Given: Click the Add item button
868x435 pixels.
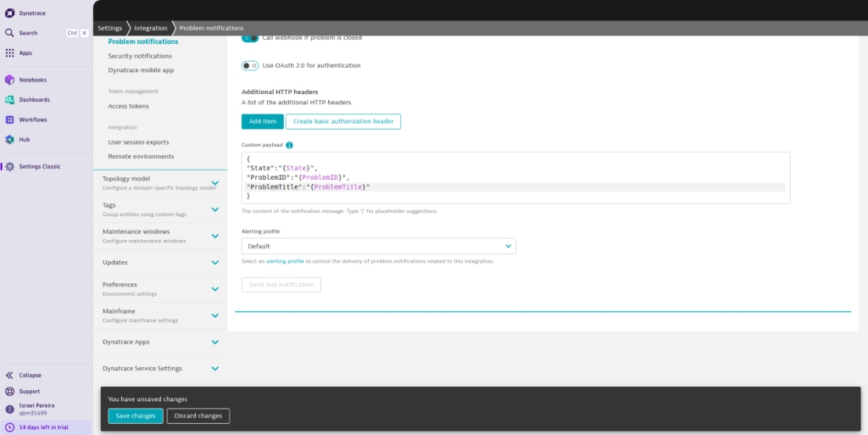Looking at the screenshot, I should (262, 121).
